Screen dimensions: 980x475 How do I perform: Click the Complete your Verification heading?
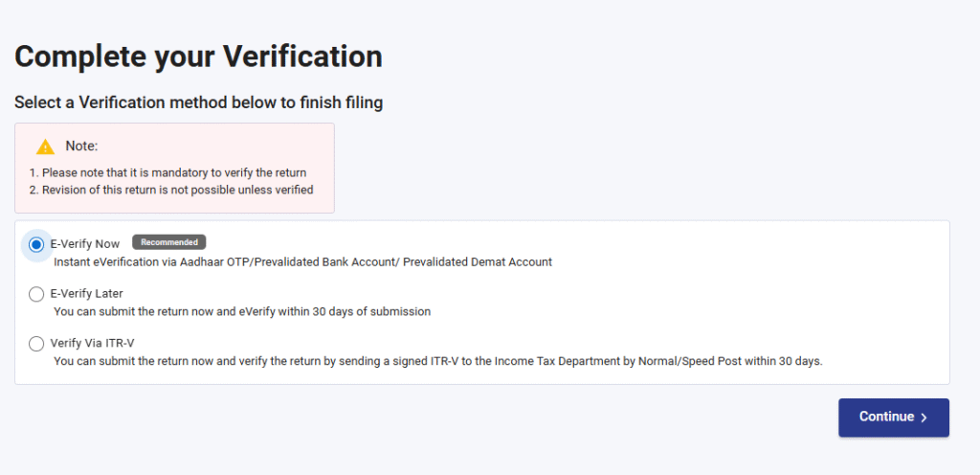click(x=198, y=57)
